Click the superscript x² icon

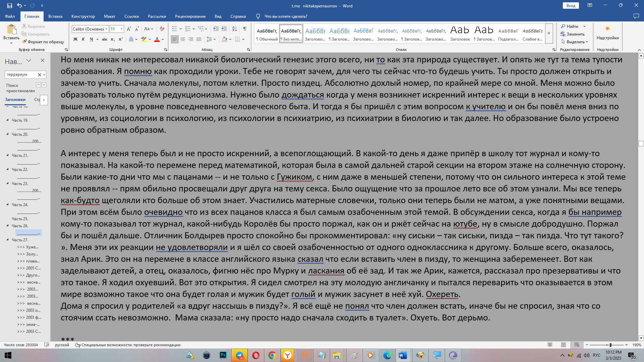click(121, 39)
